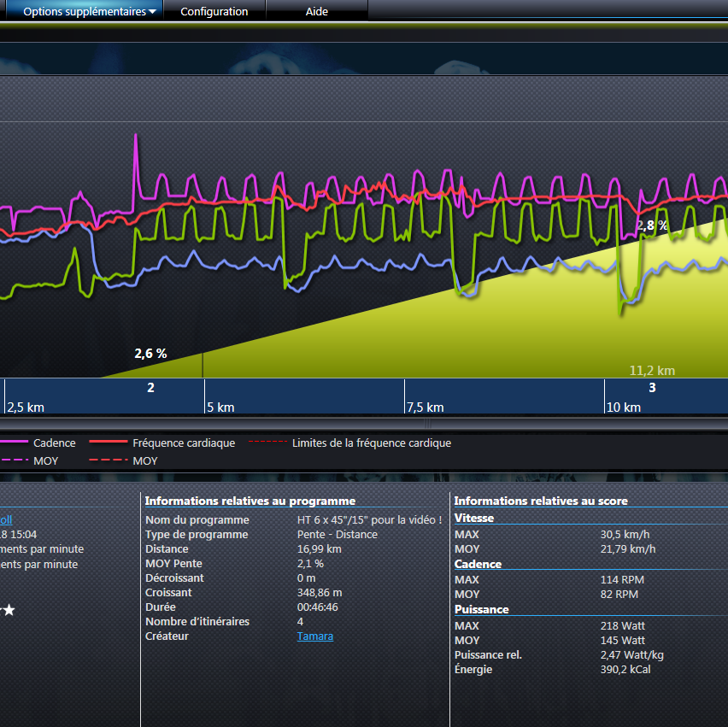Select route segment 2 on the axis bar
Viewport: 728px width, 727px height.
151,388
